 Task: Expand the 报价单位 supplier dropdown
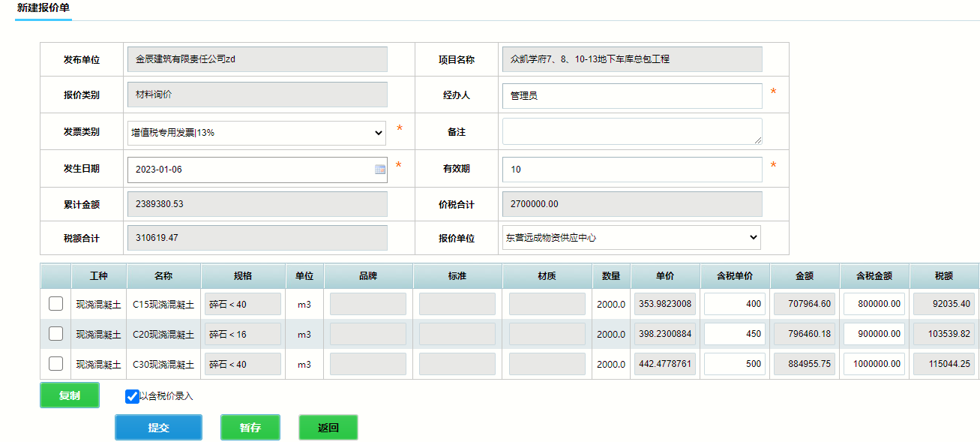coord(631,238)
